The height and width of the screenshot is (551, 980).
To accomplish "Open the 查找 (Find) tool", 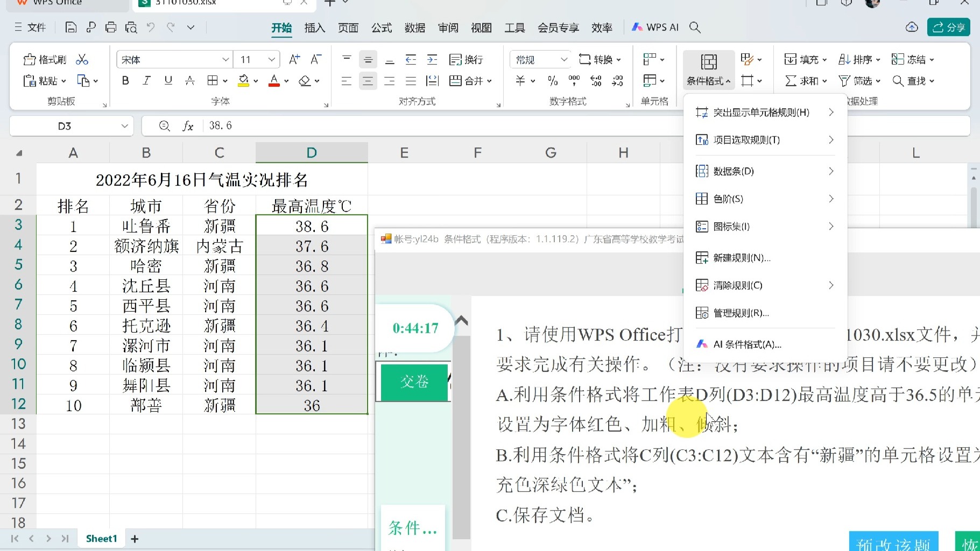I will click(x=913, y=81).
